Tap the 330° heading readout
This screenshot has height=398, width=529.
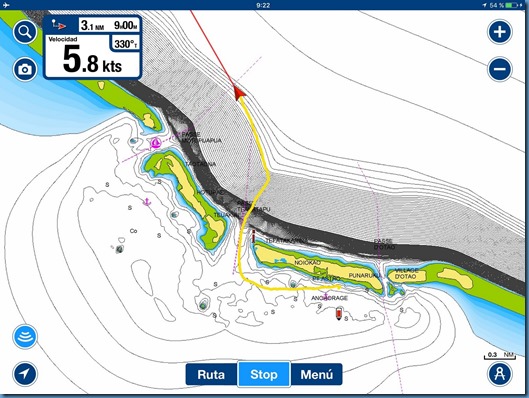tap(126, 44)
